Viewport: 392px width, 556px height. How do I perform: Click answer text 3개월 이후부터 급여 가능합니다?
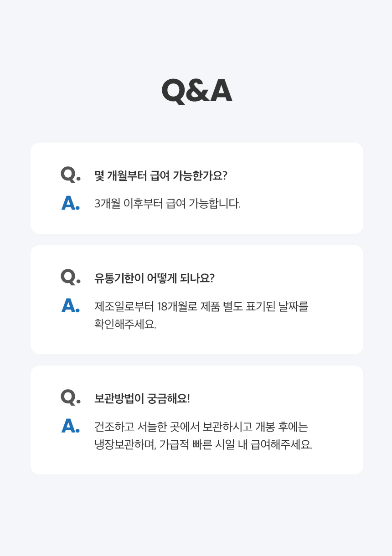[x=167, y=204]
